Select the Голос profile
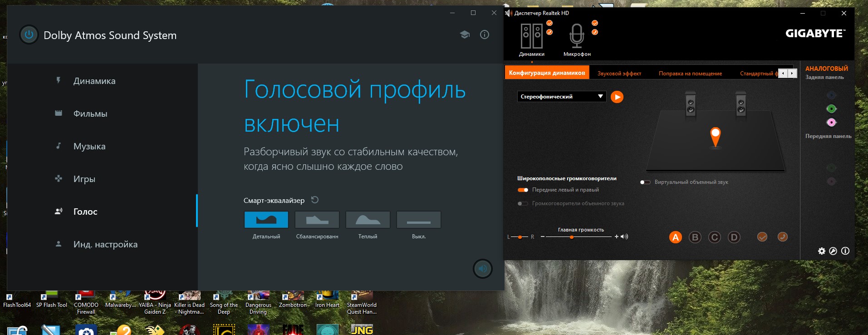The image size is (868, 335). (x=102, y=212)
